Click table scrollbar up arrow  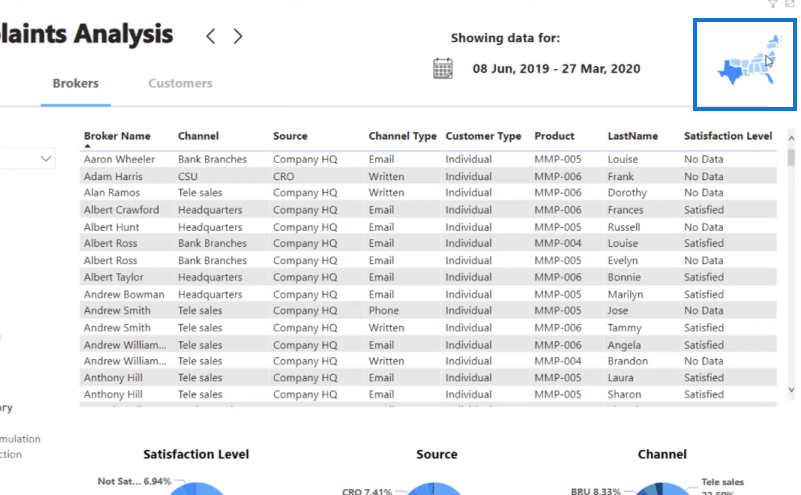(791, 138)
